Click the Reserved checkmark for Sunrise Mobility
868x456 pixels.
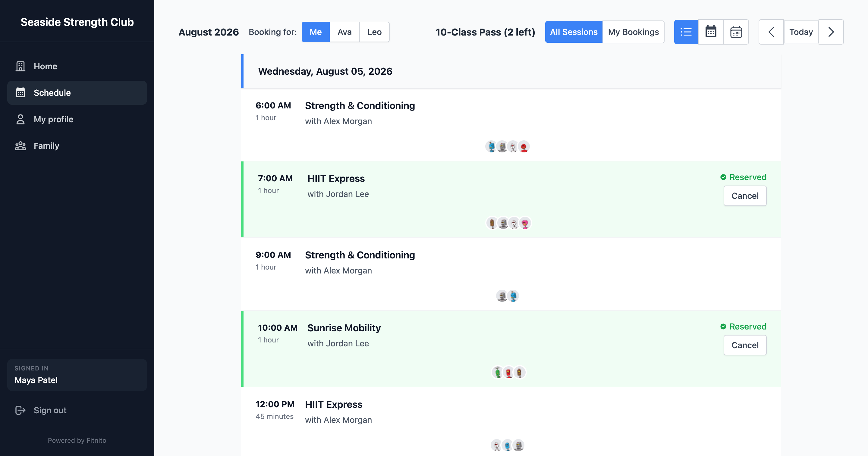(x=723, y=326)
